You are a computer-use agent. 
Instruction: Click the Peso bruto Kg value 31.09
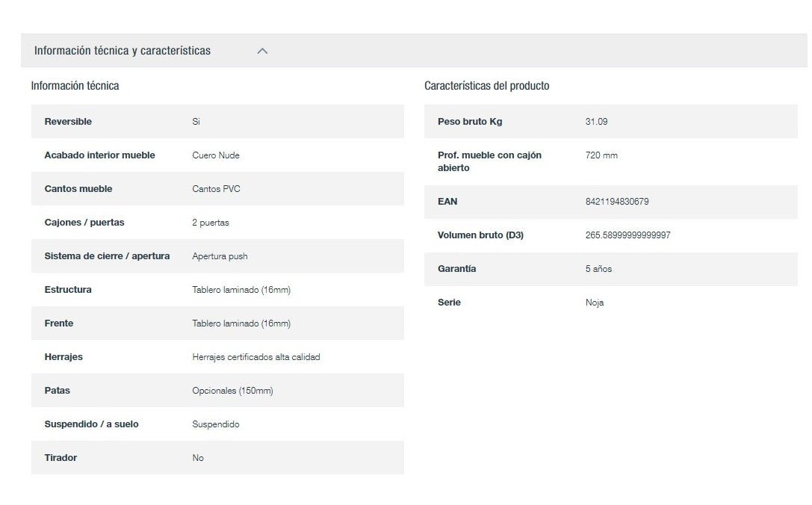(x=596, y=122)
